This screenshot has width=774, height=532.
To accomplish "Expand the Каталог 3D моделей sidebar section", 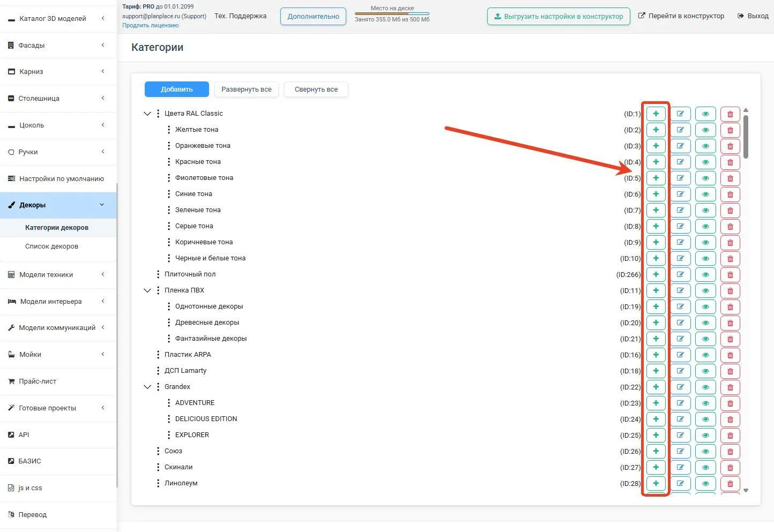I will tap(58, 18).
